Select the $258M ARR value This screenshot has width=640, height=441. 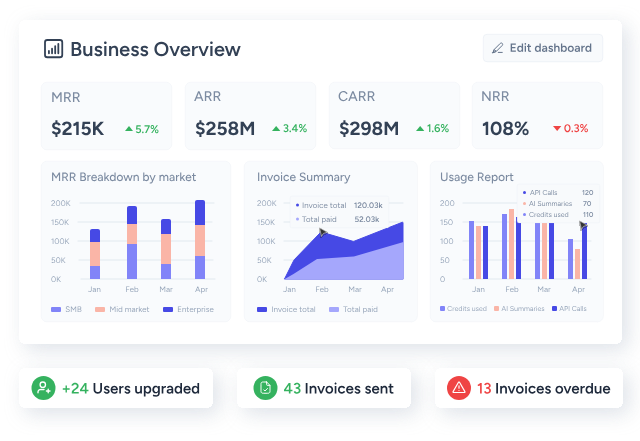pos(225,129)
